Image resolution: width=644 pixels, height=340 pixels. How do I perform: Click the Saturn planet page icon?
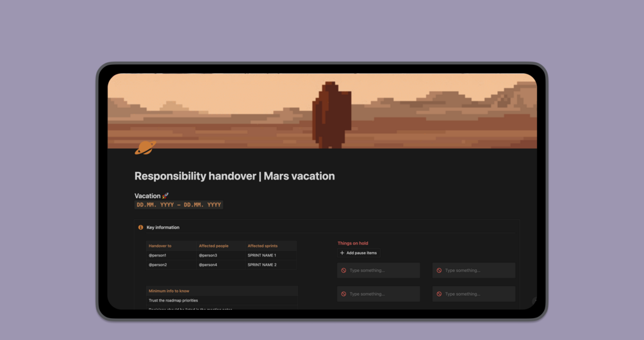(145, 148)
